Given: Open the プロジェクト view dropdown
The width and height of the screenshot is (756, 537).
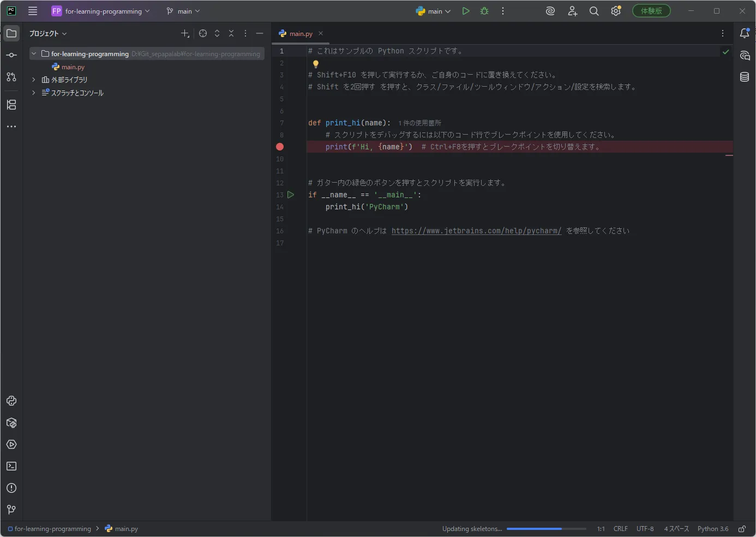Looking at the screenshot, I should coord(48,33).
